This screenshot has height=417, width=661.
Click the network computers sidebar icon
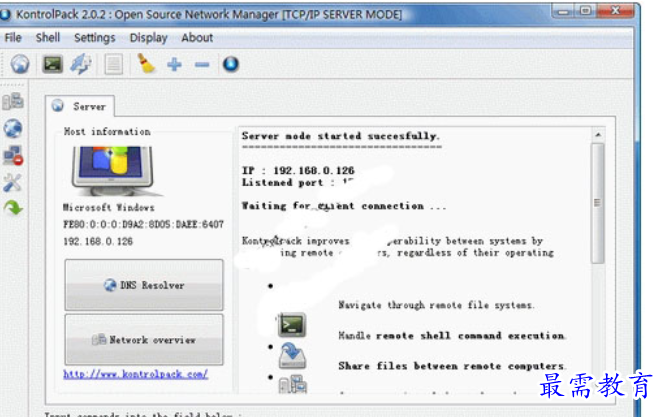pos(13,101)
